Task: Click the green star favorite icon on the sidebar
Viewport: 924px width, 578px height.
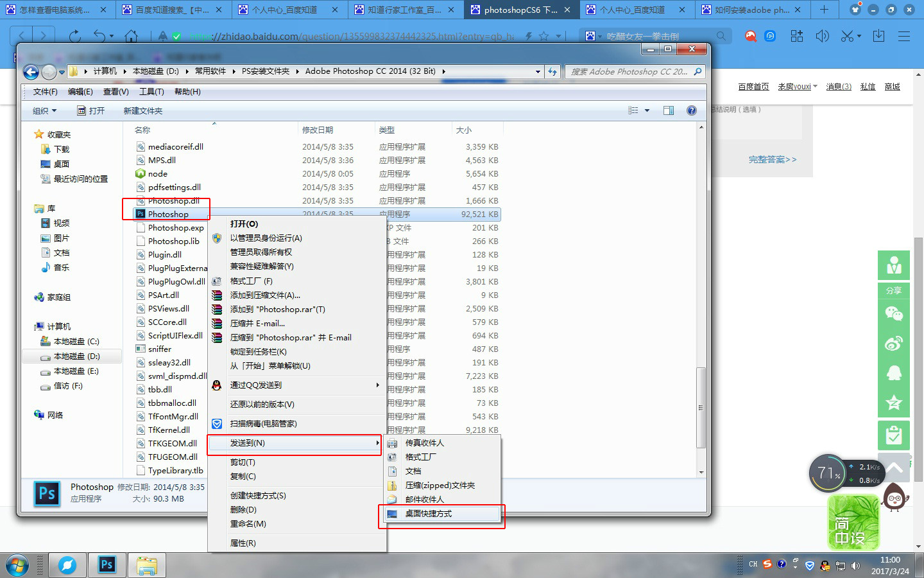Action: 894,403
